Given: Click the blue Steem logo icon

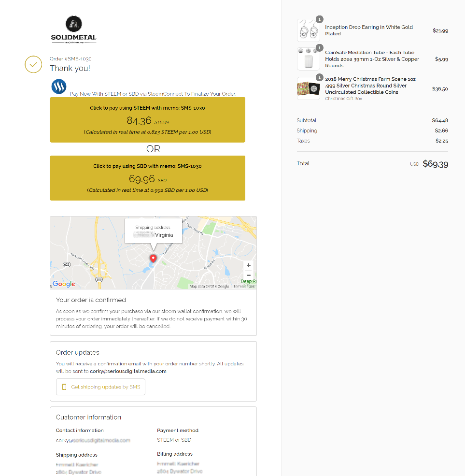Looking at the screenshot, I should pyautogui.click(x=59, y=87).
